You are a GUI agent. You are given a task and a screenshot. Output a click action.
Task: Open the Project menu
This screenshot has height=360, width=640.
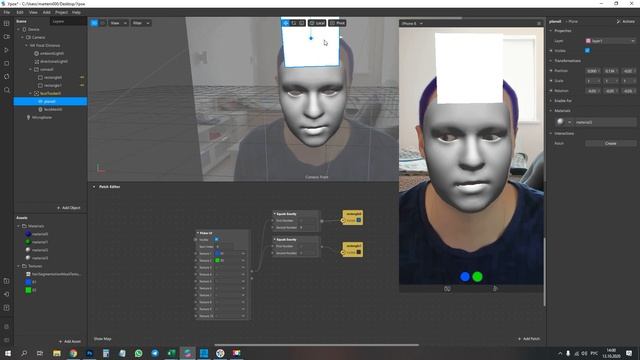coord(61,12)
